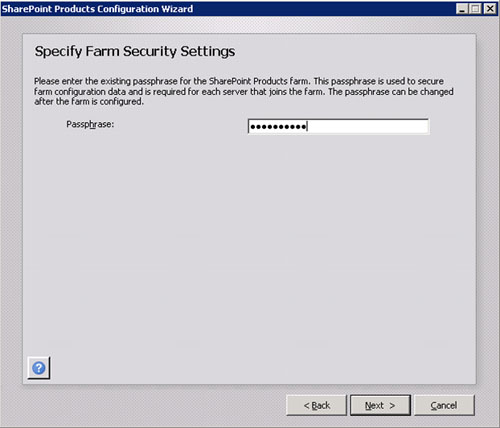The width and height of the screenshot is (500, 428).
Task: Cancel the configuration wizard
Action: (444, 405)
